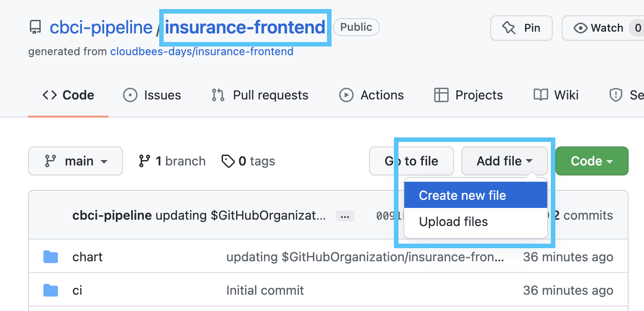Open the Pull requests tab

260,95
